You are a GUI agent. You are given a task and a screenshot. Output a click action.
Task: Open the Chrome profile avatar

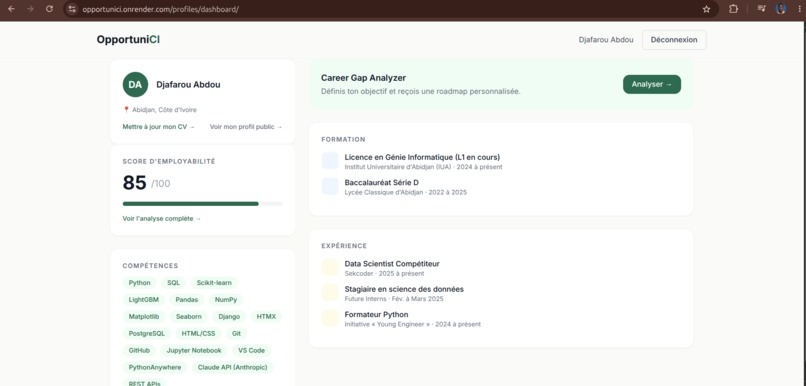pyautogui.click(x=781, y=9)
